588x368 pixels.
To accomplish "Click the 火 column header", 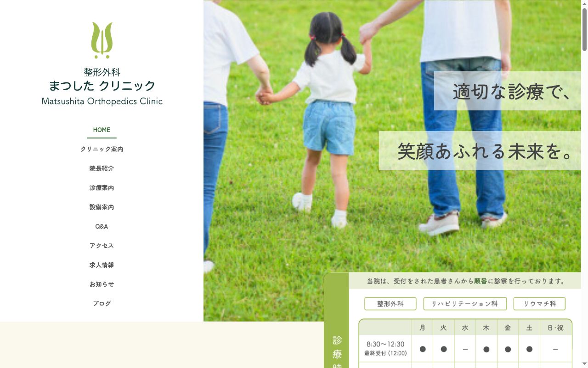I will (444, 328).
